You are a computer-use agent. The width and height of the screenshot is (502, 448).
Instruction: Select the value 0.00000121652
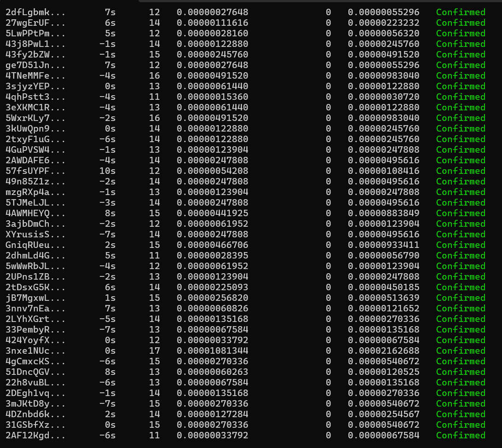click(x=384, y=308)
